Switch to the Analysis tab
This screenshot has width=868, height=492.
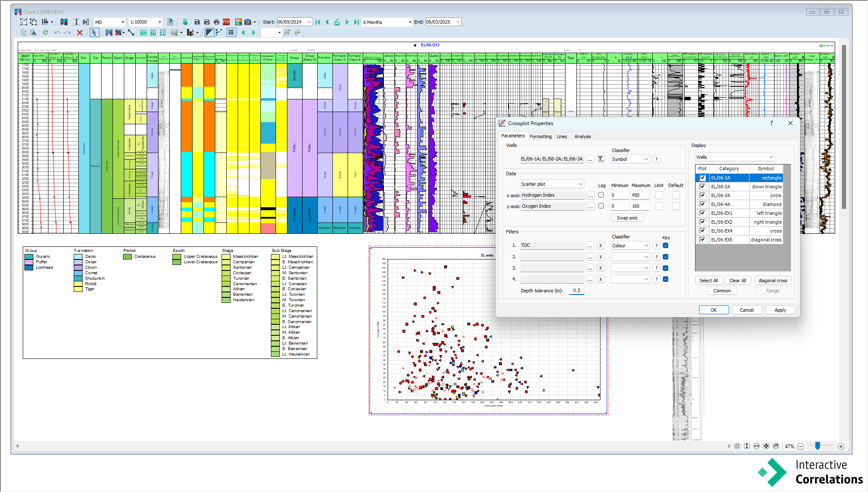tap(583, 136)
